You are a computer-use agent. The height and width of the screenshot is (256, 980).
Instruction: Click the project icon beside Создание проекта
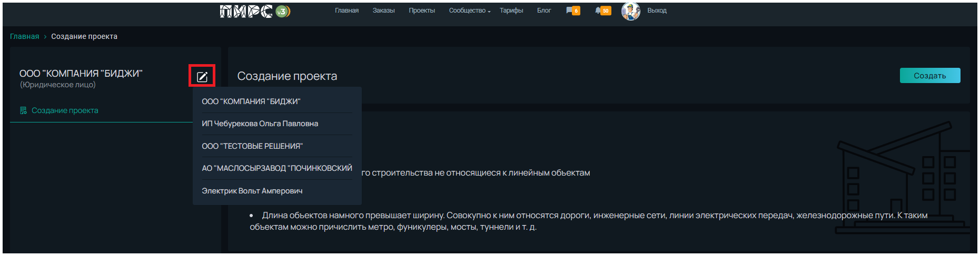click(23, 110)
